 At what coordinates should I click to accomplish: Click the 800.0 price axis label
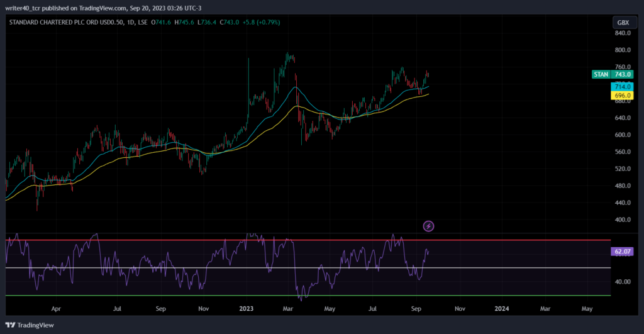click(x=623, y=50)
